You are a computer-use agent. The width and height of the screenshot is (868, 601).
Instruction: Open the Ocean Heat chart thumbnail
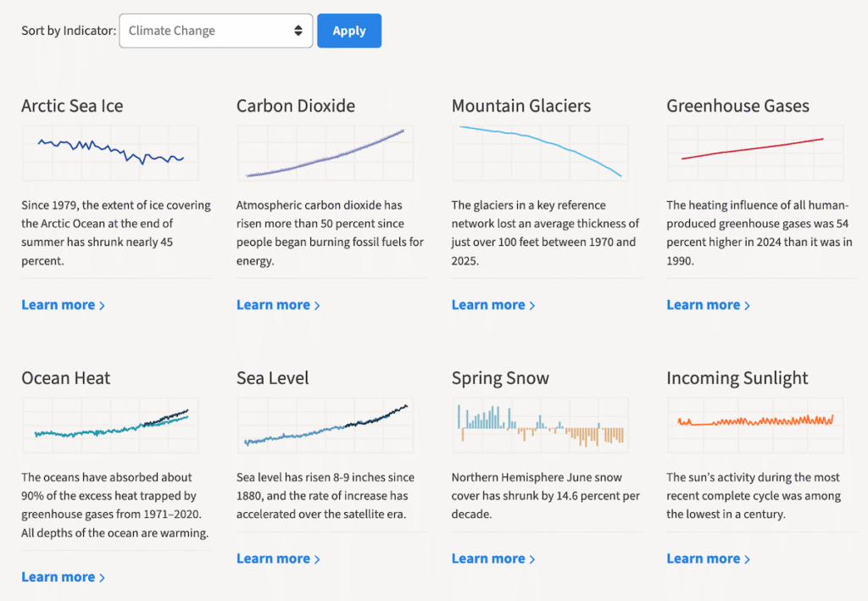[110, 425]
